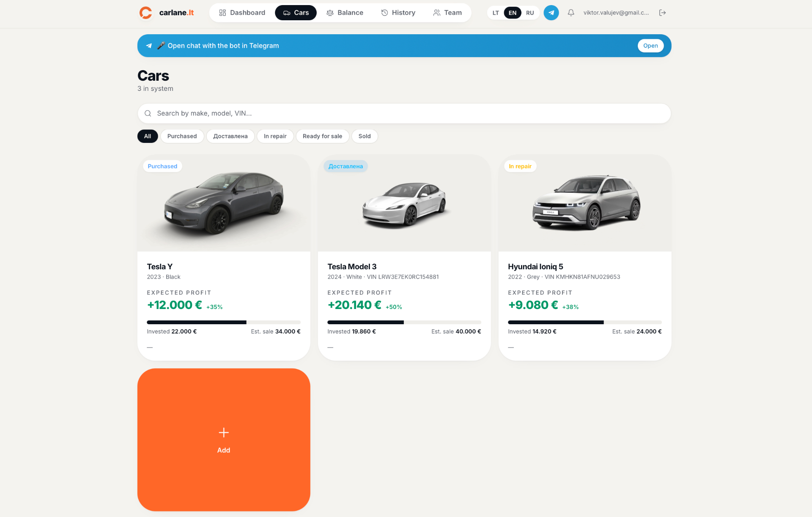Focus the search by make, model, VIN field
Image resolution: width=812 pixels, height=517 pixels.
click(404, 113)
